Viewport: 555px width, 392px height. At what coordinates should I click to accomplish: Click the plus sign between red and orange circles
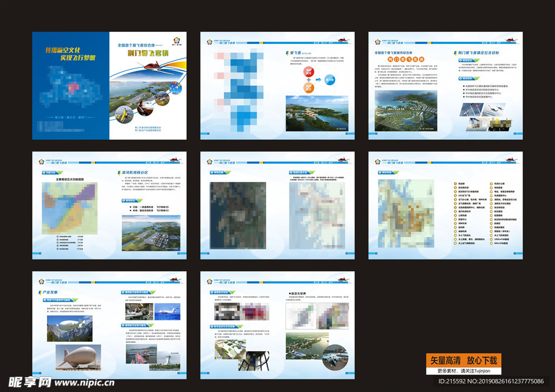click(308, 80)
